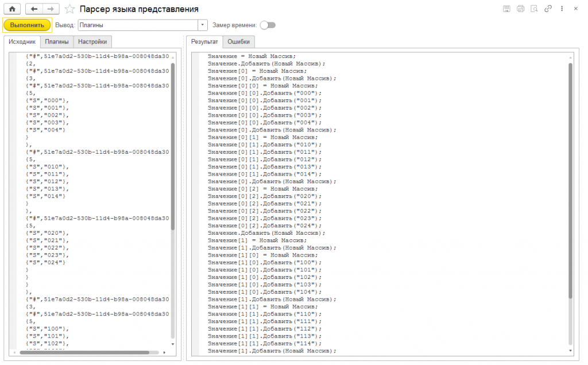588x365 pixels.
Task: Click result pane vertical scrollbar thumb
Action: pos(570,181)
